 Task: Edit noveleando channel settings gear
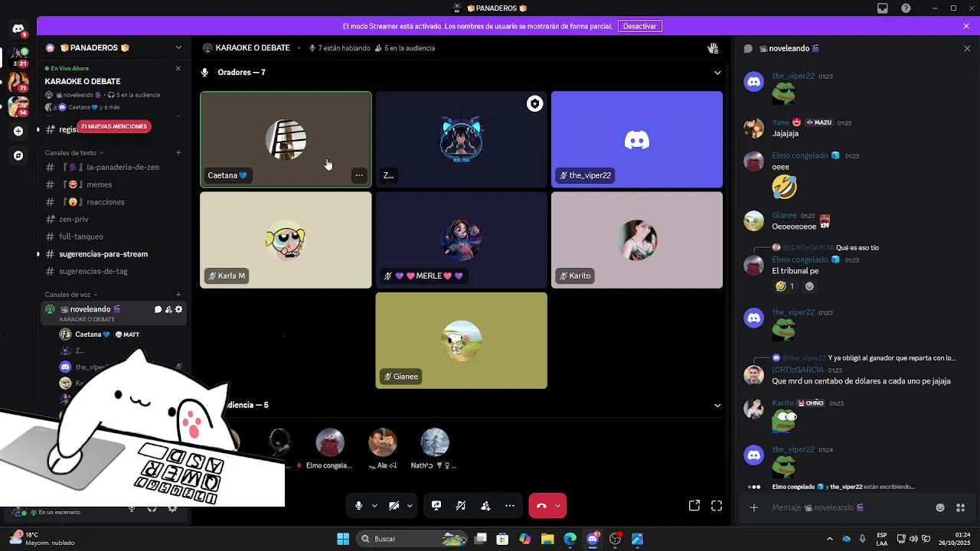point(179,309)
